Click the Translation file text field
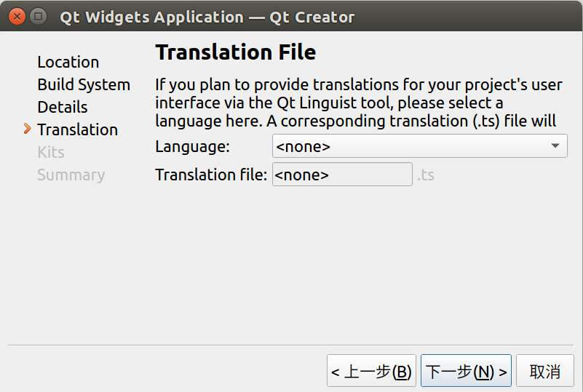The height and width of the screenshot is (392, 583). (x=342, y=175)
